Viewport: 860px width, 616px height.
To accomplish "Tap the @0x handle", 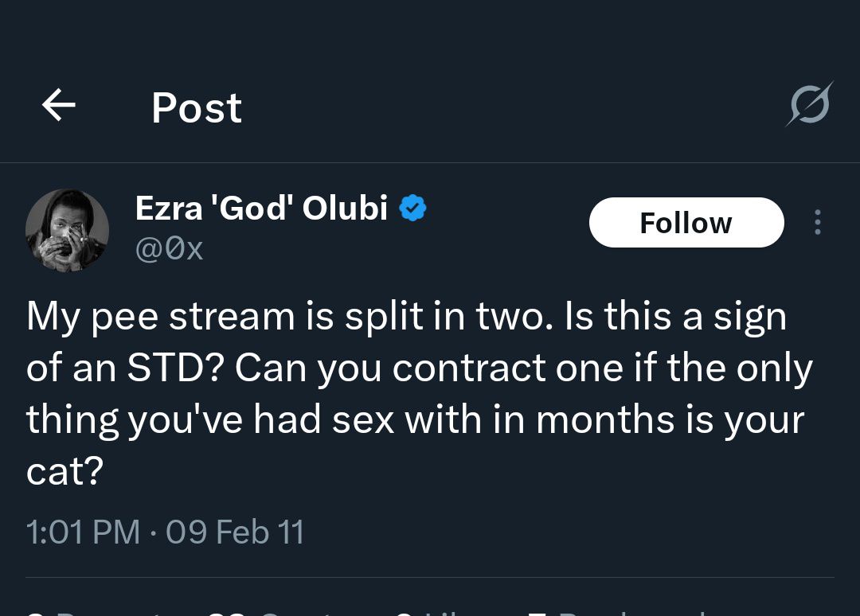I will point(169,249).
